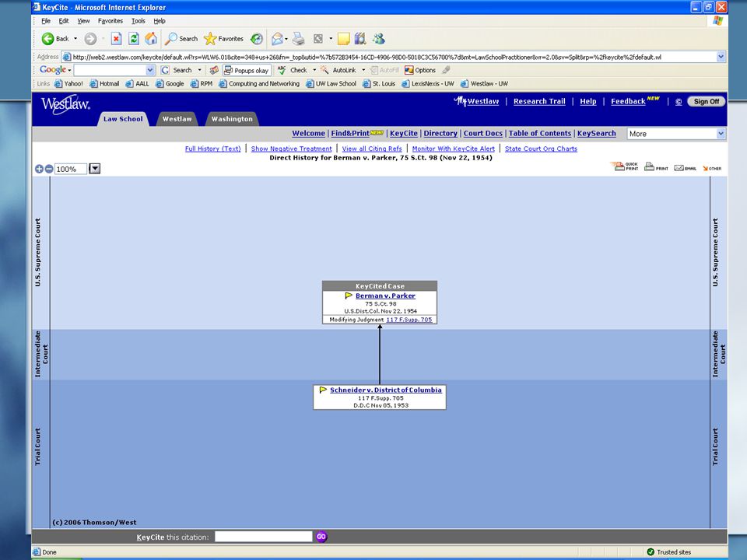This screenshot has height=560, width=747.
Task: Click the Quick Print icon
Action: pyautogui.click(x=626, y=166)
